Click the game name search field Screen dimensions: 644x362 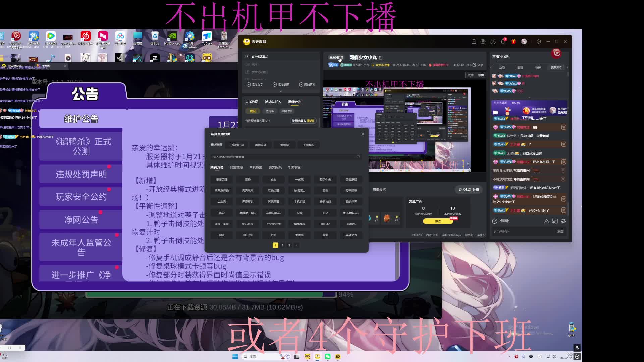(x=282, y=157)
